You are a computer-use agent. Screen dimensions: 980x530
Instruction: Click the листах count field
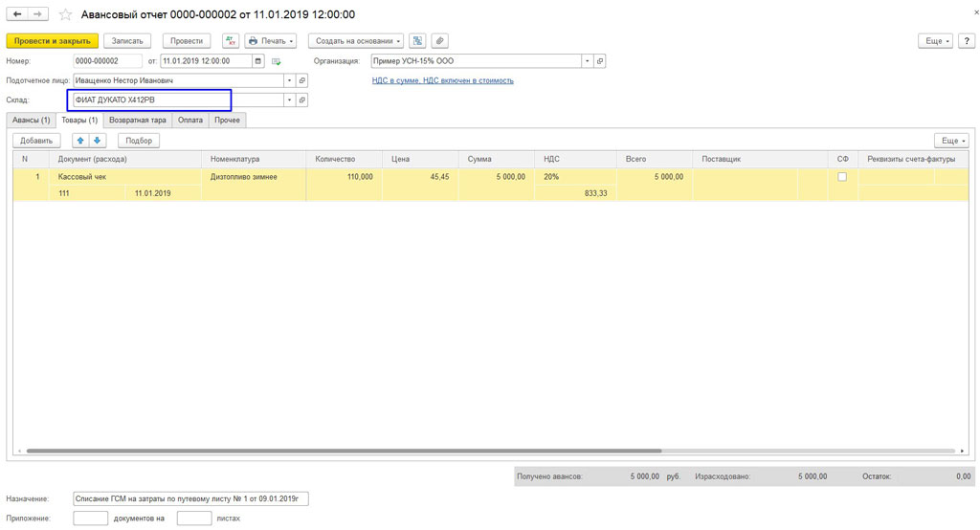coord(193,519)
